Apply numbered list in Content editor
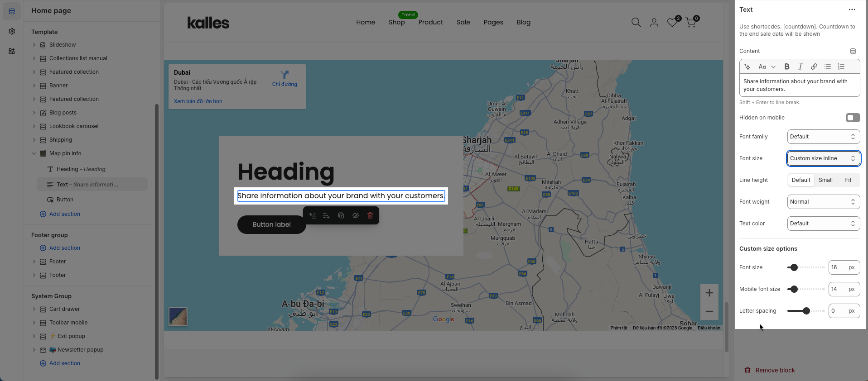The image size is (868, 381). [841, 67]
